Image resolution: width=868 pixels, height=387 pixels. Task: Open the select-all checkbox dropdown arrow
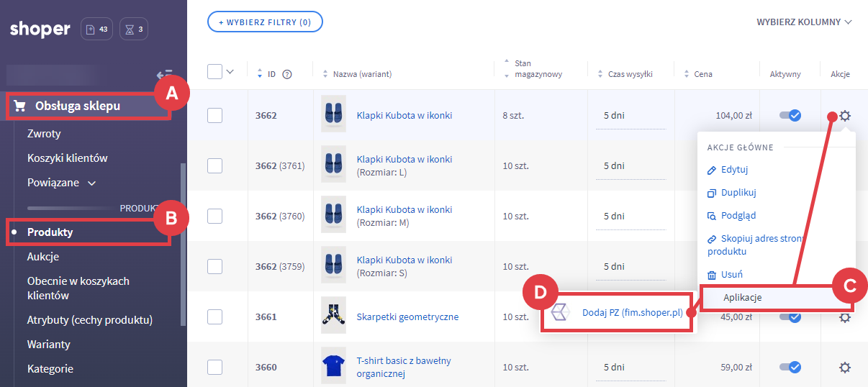click(x=230, y=71)
